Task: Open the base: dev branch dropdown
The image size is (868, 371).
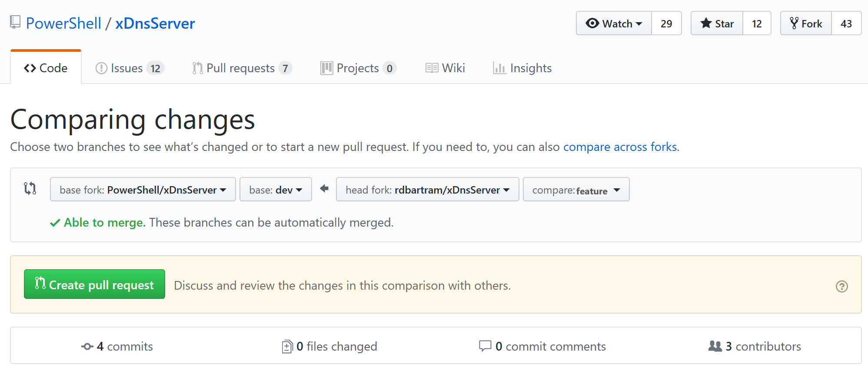Action: click(x=276, y=190)
